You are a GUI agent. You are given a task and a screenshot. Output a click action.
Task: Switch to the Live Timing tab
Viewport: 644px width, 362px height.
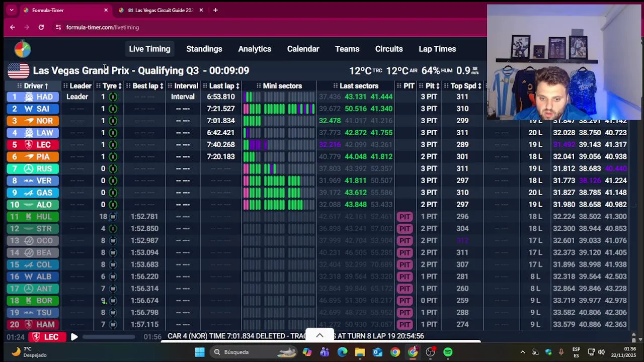[x=149, y=49]
